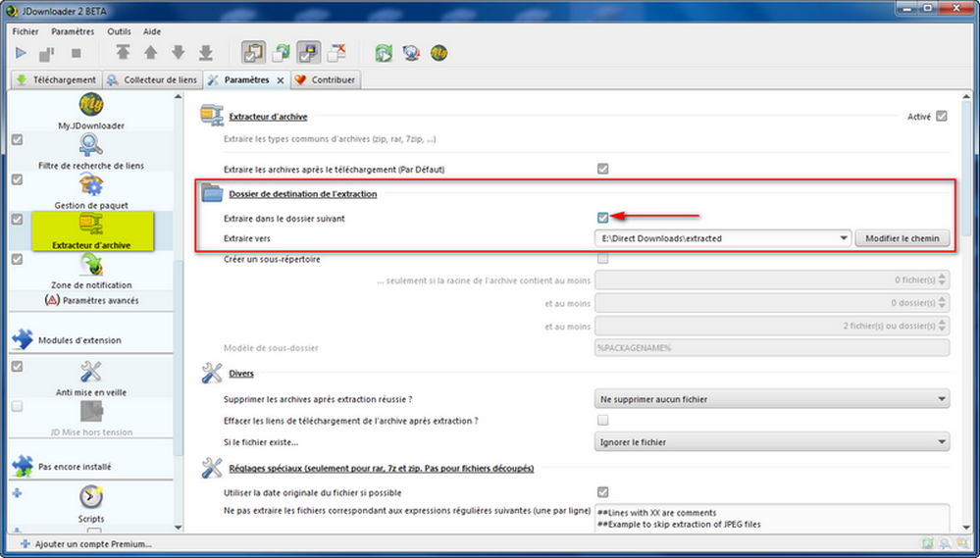Open the Paramètres menu in menu bar
The height and width of the screenshot is (558, 980).
click(x=74, y=31)
